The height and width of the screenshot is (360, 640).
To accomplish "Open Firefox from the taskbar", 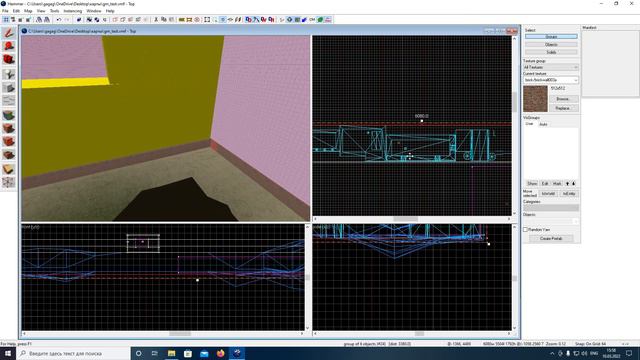I will coord(220,353).
